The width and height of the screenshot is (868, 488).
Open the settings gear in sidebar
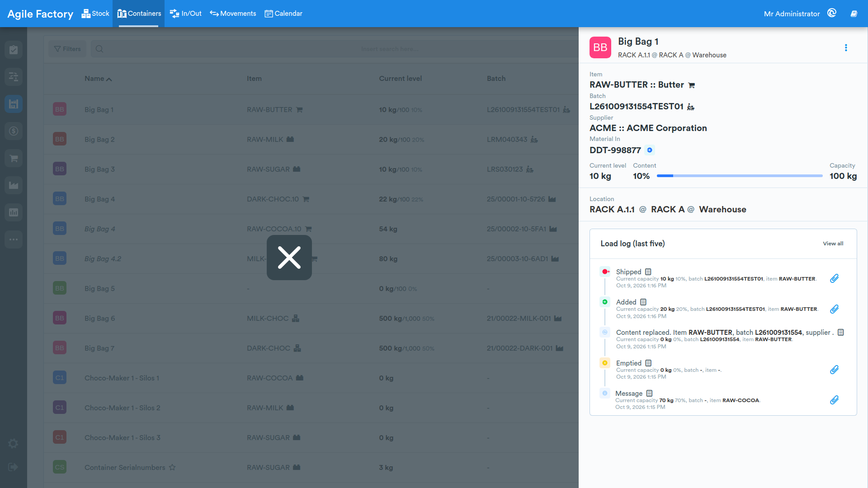pyautogui.click(x=14, y=444)
